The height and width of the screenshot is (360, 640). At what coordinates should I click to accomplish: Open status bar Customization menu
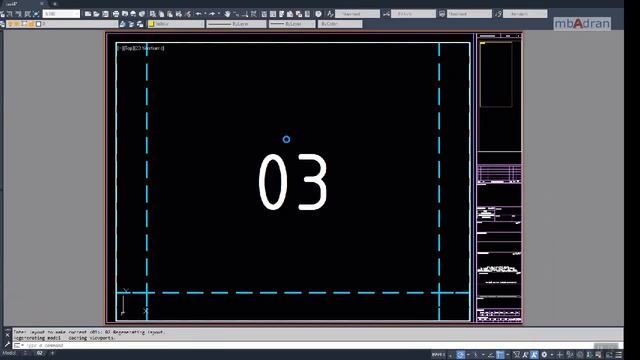pyautogui.click(x=619, y=355)
